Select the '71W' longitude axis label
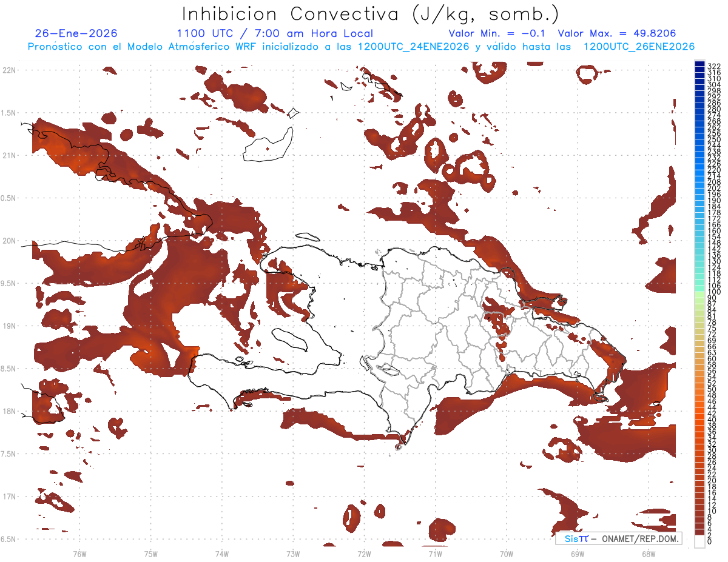The image size is (728, 562). pyautogui.click(x=435, y=554)
